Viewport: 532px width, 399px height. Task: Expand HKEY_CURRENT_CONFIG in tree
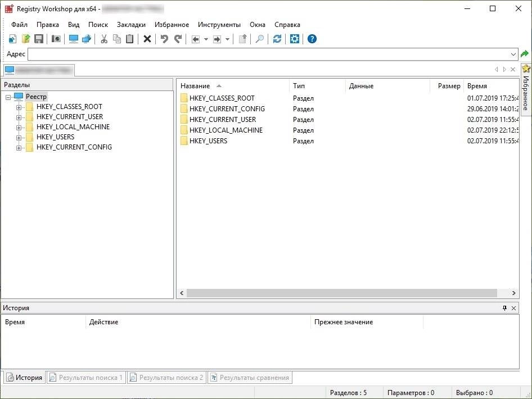click(19, 148)
